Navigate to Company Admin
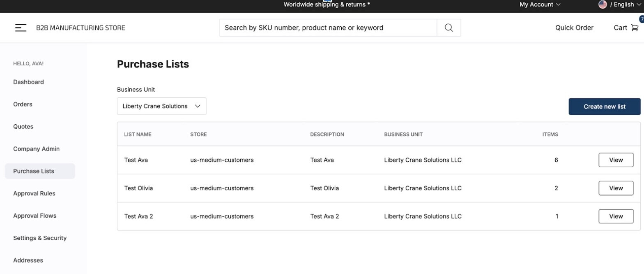Image resolution: width=644 pixels, height=274 pixels. tap(36, 149)
